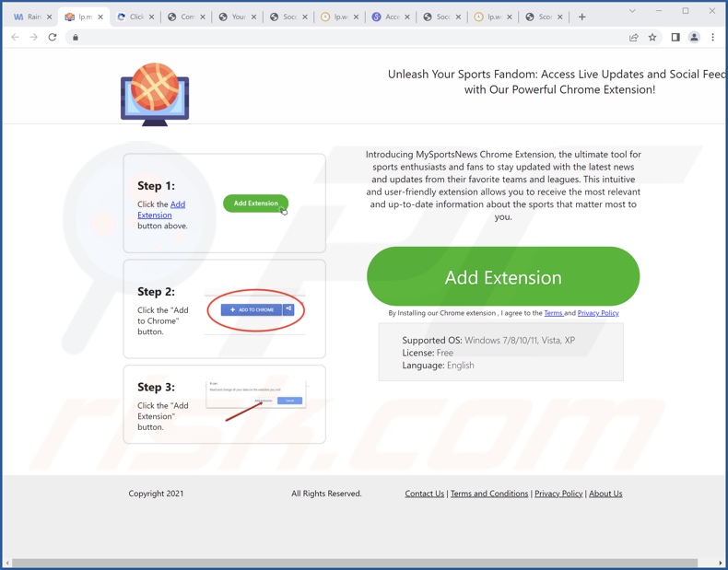Viewport: 728px width, 570px height.
Task: Click 'Supported OS:' text line
Action: point(488,340)
